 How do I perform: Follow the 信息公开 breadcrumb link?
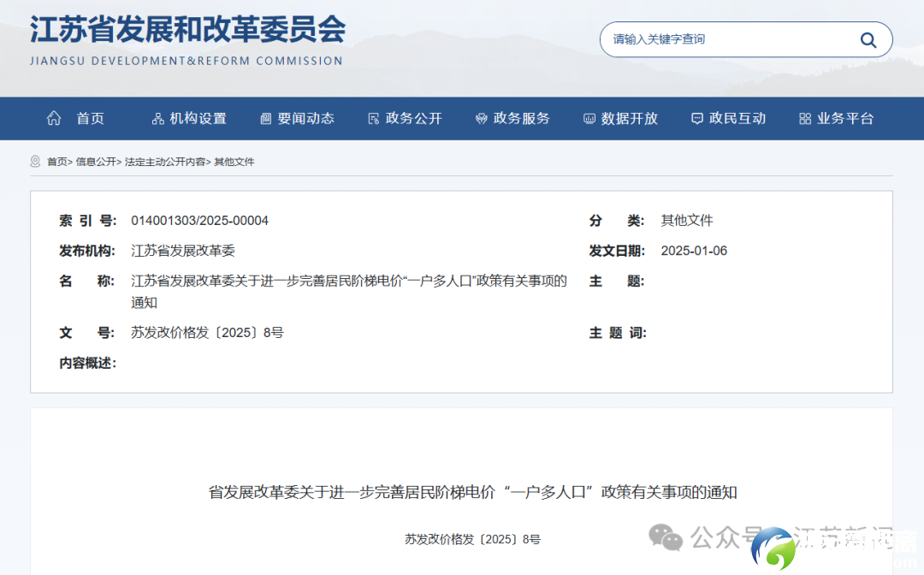pos(96,162)
